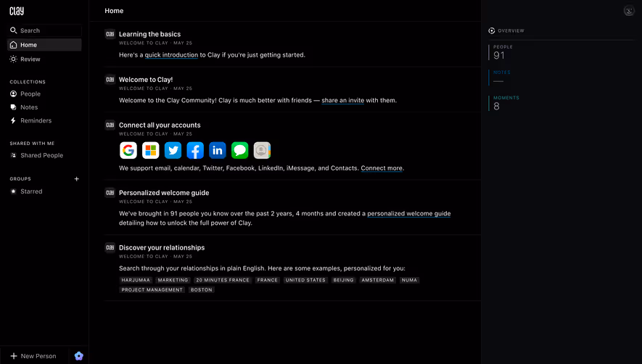The height and width of the screenshot is (364, 642).
Task: Connect Contacts app icon
Action: (262, 150)
